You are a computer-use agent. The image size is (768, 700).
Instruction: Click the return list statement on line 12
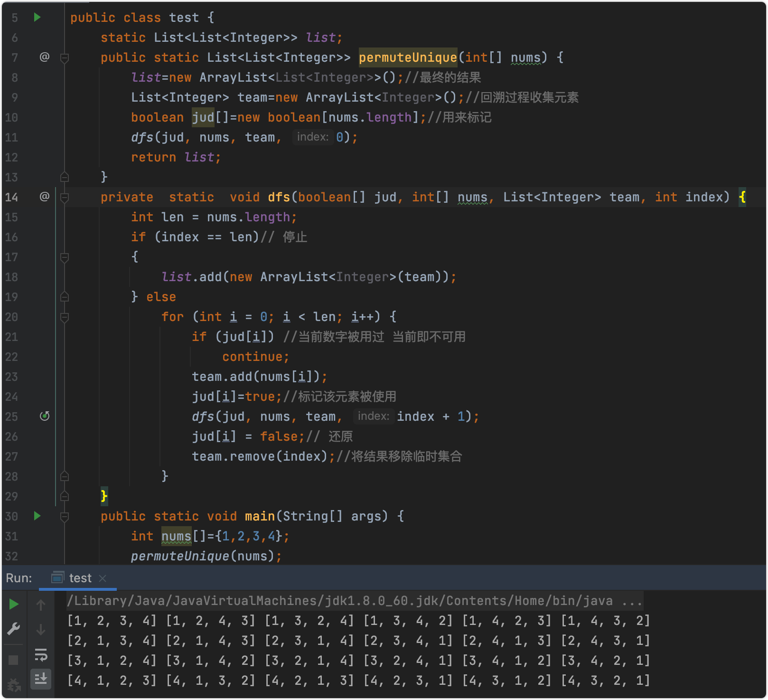(x=176, y=157)
